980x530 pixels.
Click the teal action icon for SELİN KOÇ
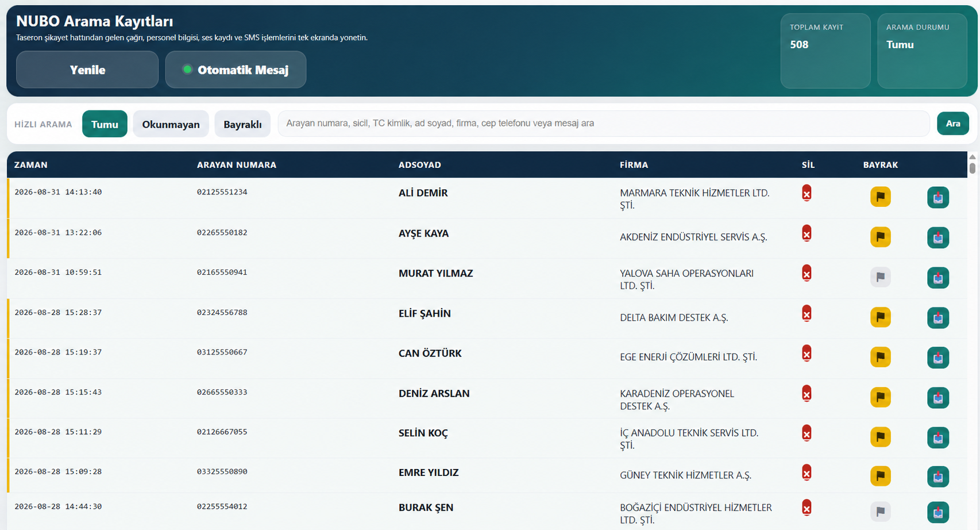click(x=938, y=437)
